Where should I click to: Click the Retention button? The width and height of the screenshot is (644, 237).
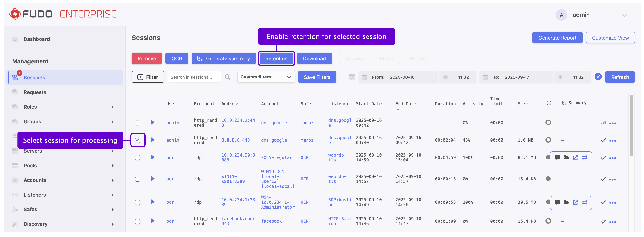point(276,59)
